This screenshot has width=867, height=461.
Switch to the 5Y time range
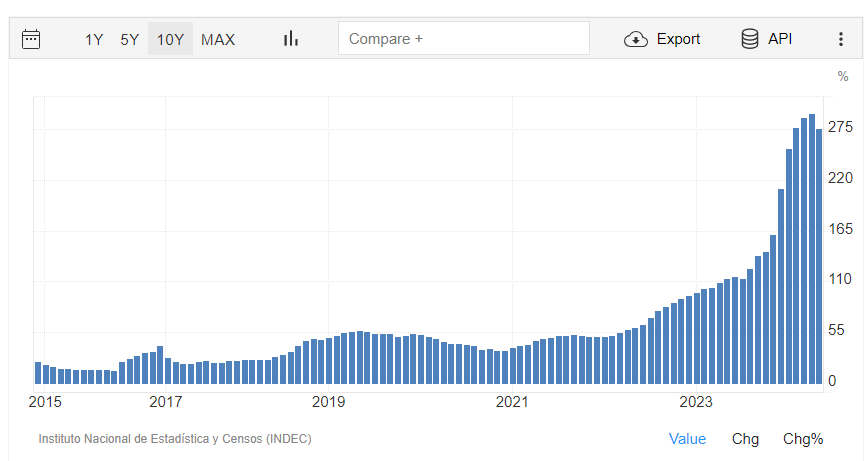pyautogui.click(x=130, y=39)
